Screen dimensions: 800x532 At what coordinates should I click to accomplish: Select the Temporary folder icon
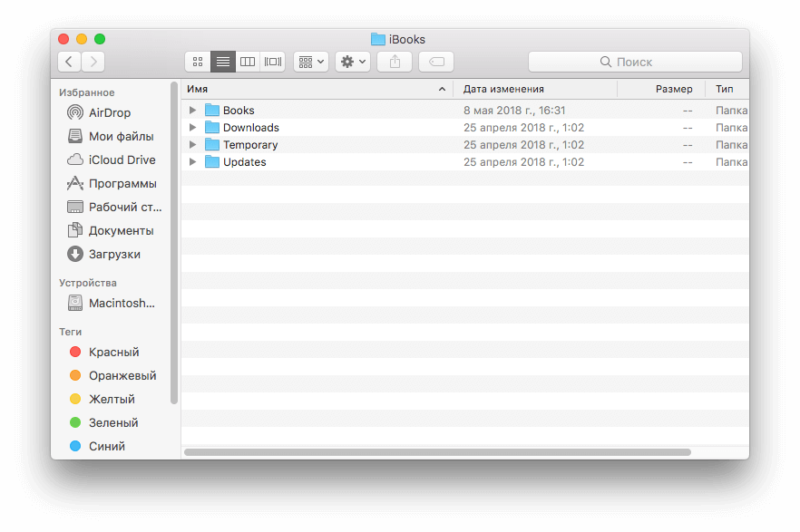pos(211,145)
